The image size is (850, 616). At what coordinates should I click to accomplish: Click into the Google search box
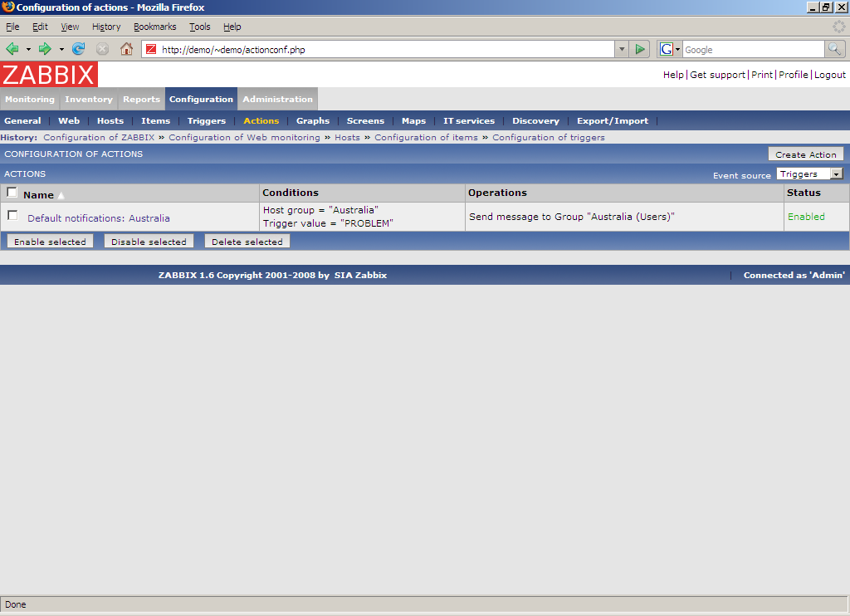753,49
